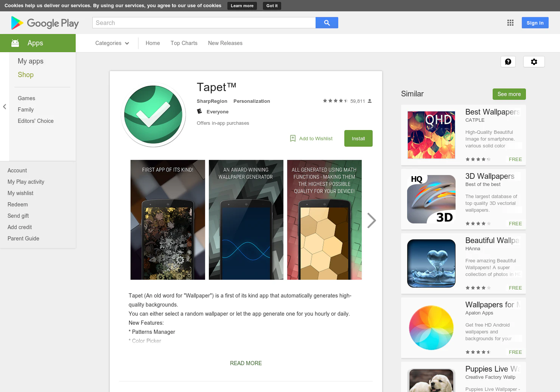Open the help question mark icon
The height and width of the screenshot is (392, 560).
click(x=508, y=62)
